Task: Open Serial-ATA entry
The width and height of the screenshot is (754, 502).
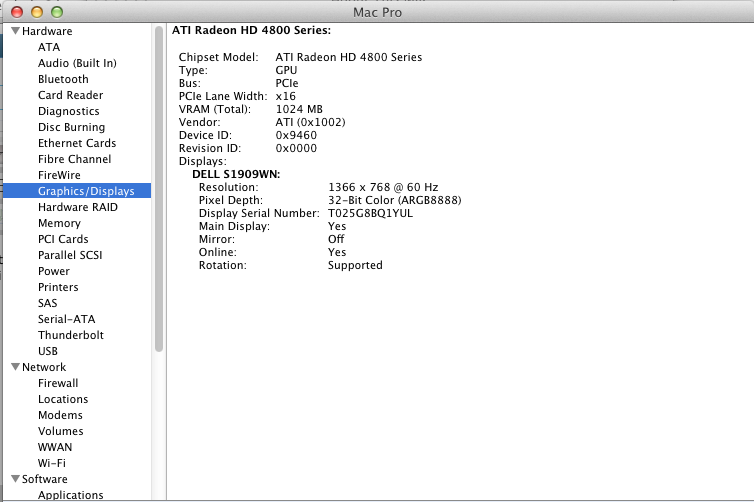Action: point(66,319)
